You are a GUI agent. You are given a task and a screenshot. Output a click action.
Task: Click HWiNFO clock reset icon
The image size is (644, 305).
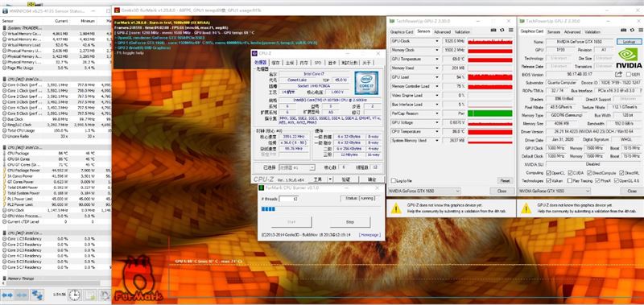point(74,295)
